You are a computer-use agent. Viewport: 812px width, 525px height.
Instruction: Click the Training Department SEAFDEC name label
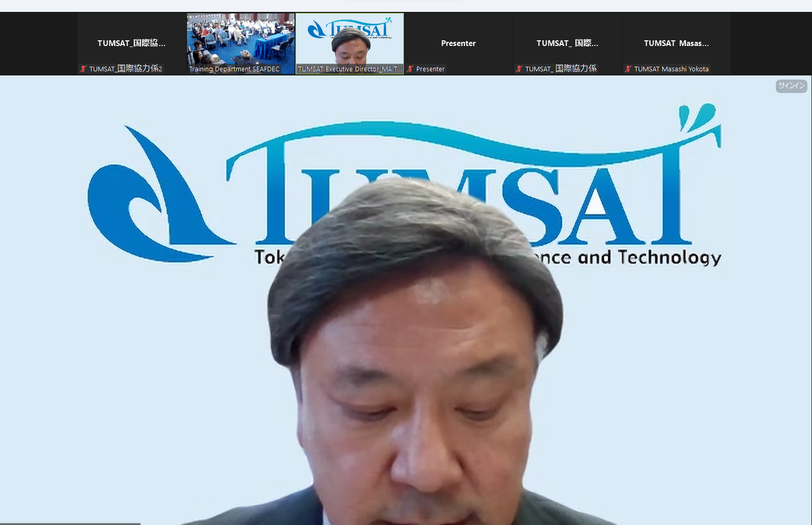tap(234, 69)
